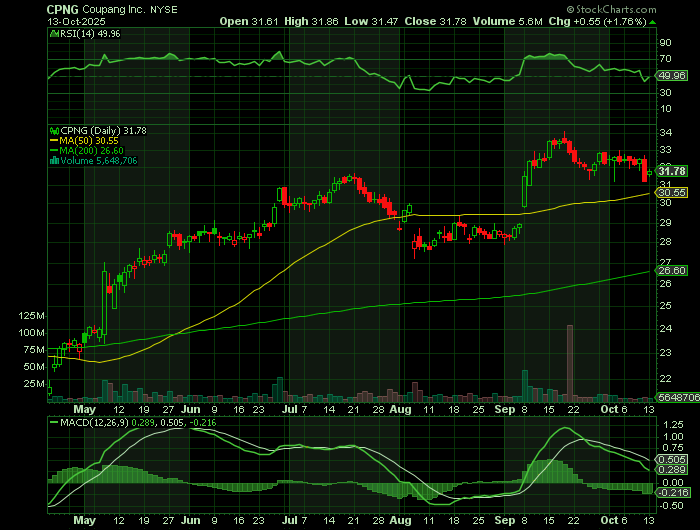700x530 pixels.
Task: Click the 25M volume axis label
Action: point(34,384)
